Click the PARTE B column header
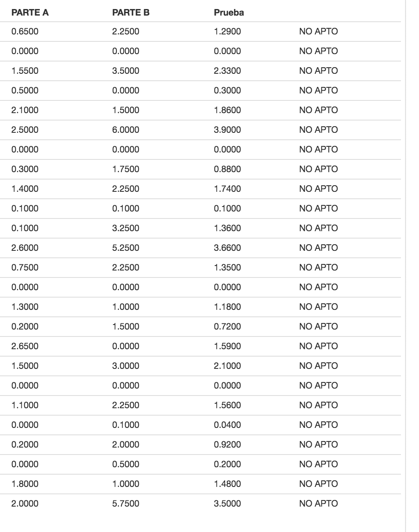This screenshot has width=419, height=532. pos(131,12)
